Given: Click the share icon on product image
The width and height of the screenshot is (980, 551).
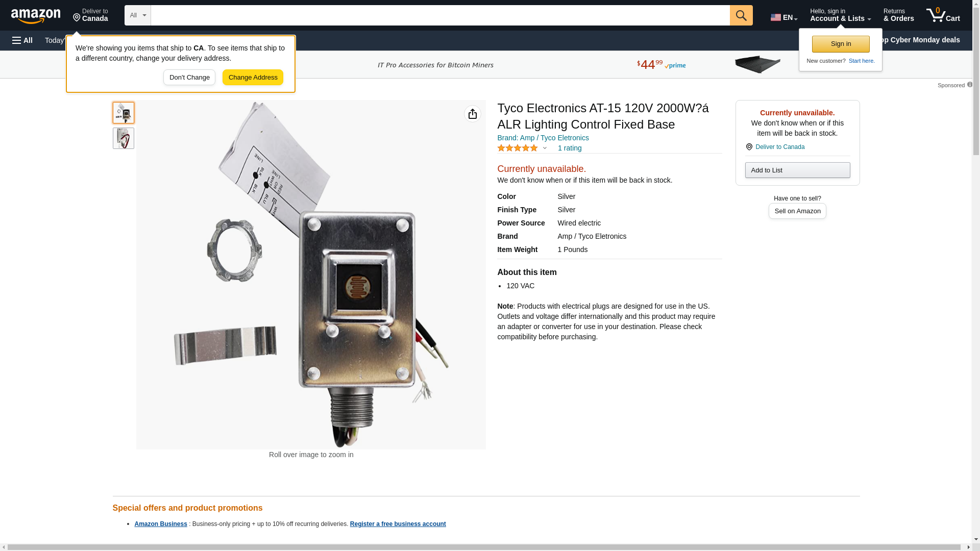Looking at the screenshot, I should pos(472,114).
